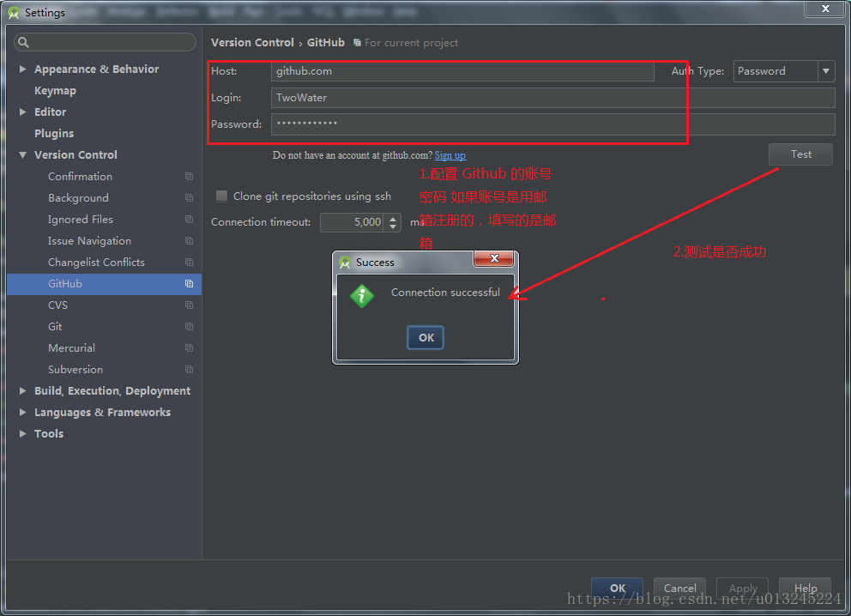The height and width of the screenshot is (616, 851).
Task: Select CVS settings
Action: click(57, 305)
